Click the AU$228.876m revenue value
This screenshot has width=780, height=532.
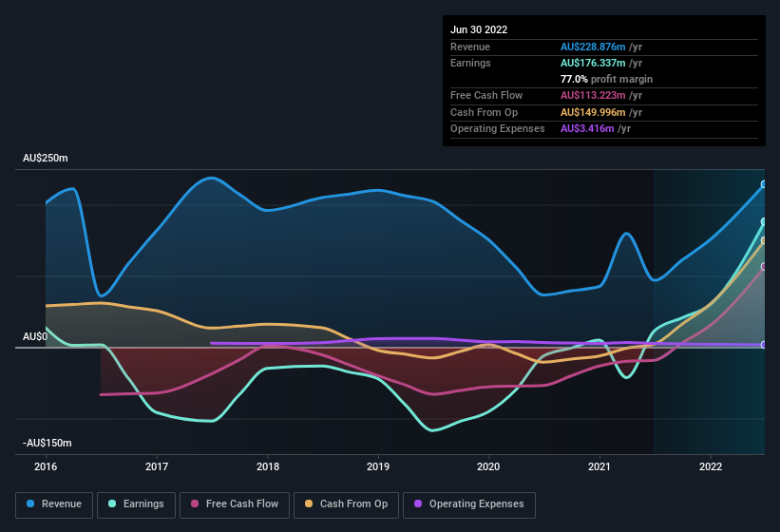(x=593, y=47)
